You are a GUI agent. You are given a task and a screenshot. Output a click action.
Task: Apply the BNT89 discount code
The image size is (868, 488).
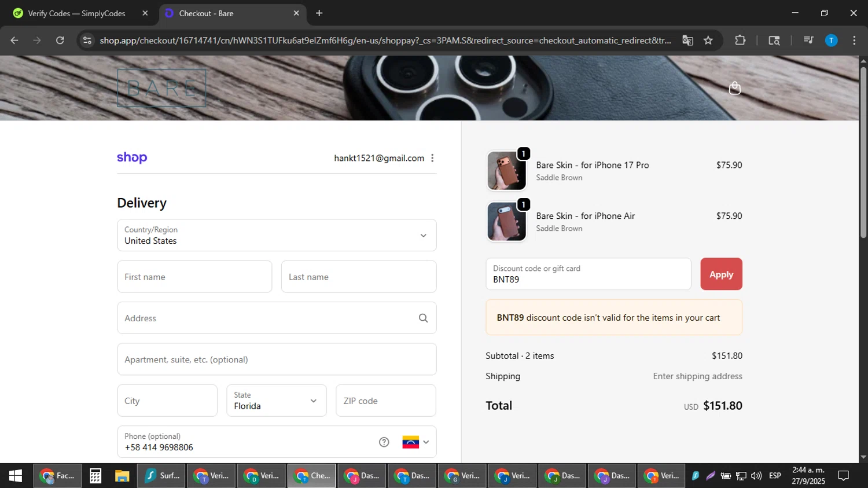[722, 274]
